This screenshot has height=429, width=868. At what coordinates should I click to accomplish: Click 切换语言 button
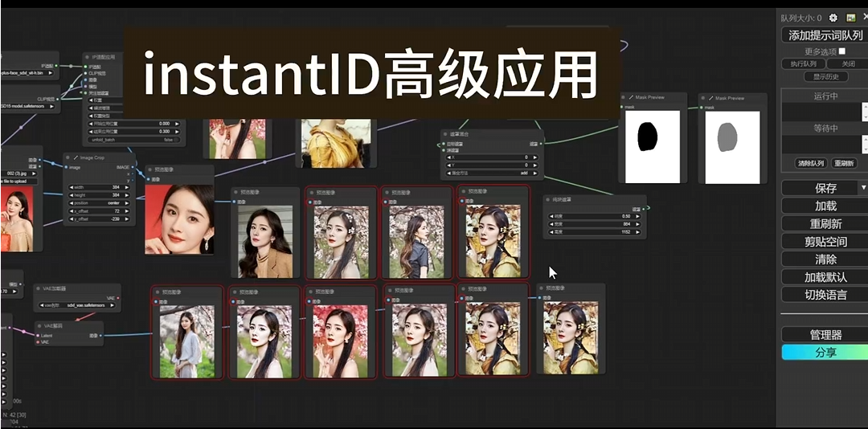(x=825, y=295)
